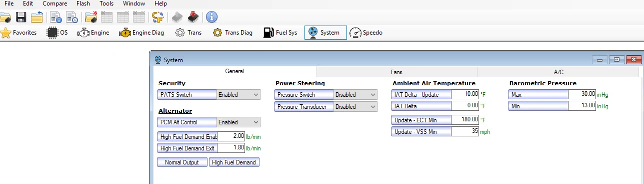Edit Barometric Pressure Max value 30.00
The height and width of the screenshot is (184, 644).
(x=582, y=94)
